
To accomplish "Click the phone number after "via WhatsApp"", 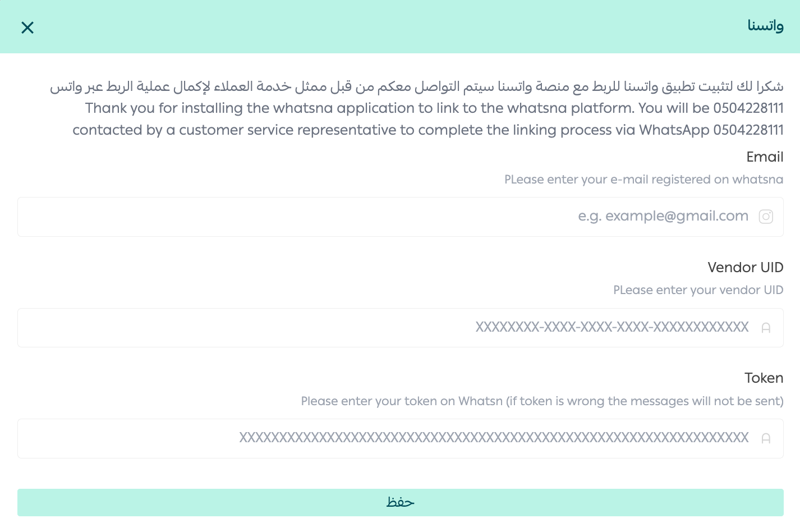I will [748, 130].
